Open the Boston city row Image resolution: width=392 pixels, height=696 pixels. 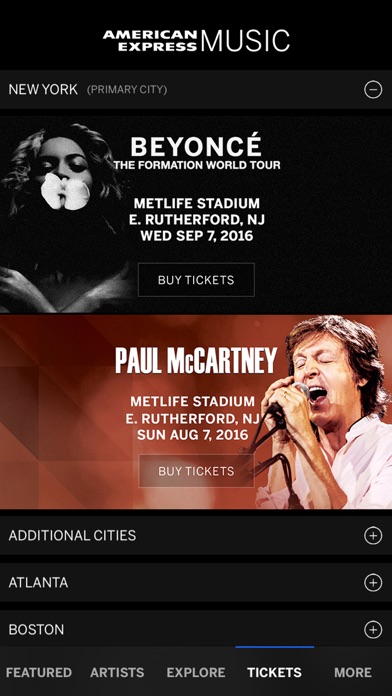coord(196,628)
